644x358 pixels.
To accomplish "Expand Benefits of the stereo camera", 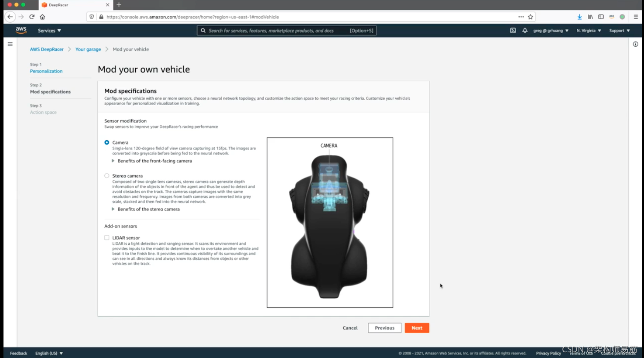I will 146,209.
